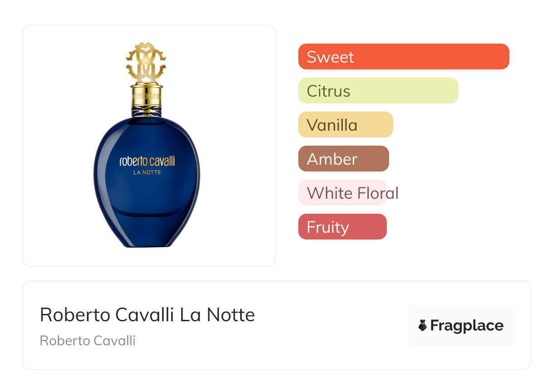Click the Fragplace perfume bottle logo icon
The height and width of the screenshot is (392, 553).
coord(423,325)
